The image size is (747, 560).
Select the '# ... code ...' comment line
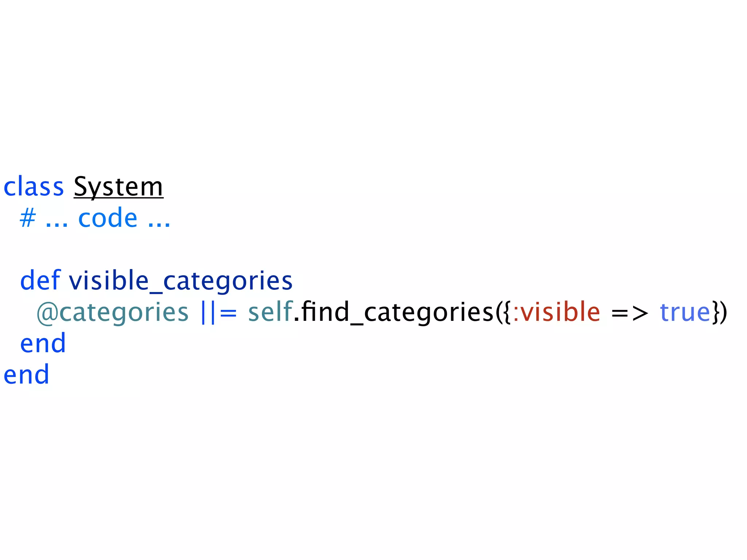click(95, 218)
